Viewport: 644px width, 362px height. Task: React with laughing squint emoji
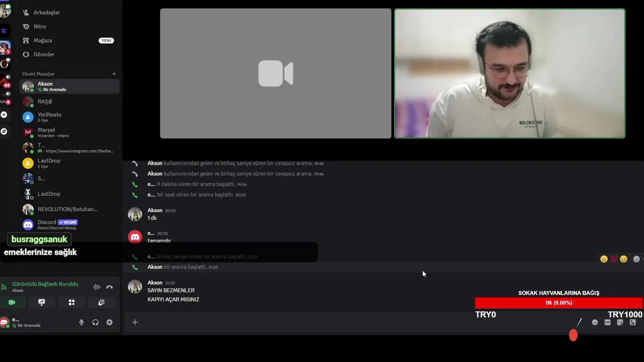[x=623, y=259]
